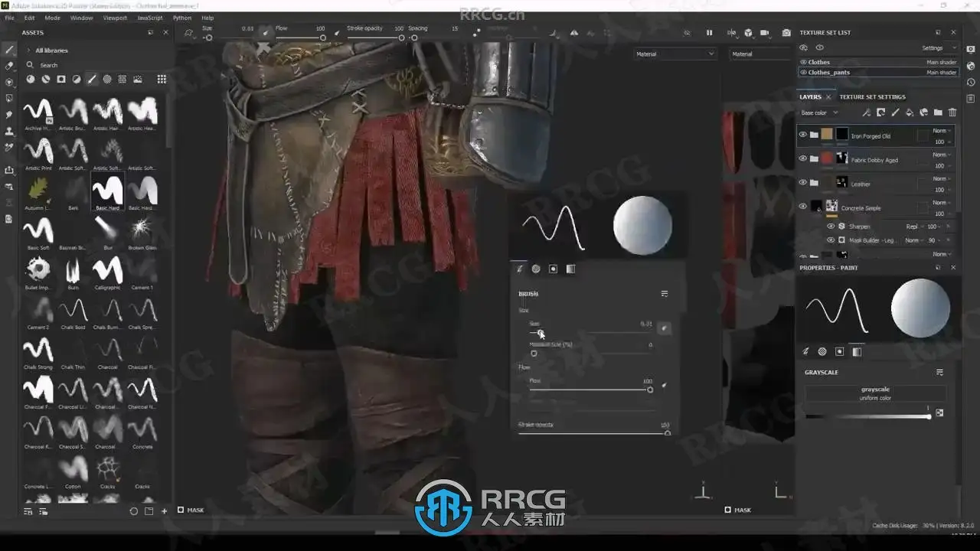Open the File menu
980x551 pixels.
point(10,18)
